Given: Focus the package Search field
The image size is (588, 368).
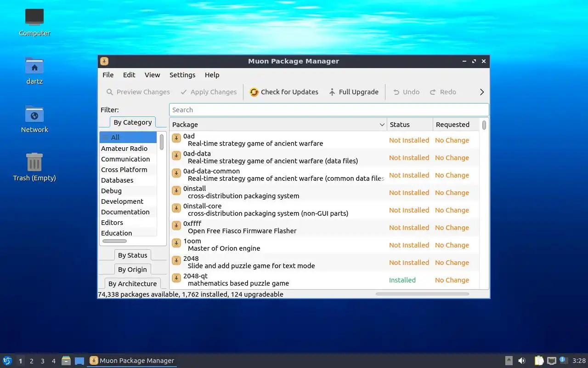Looking at the screenshot, I should pos(329,110).
